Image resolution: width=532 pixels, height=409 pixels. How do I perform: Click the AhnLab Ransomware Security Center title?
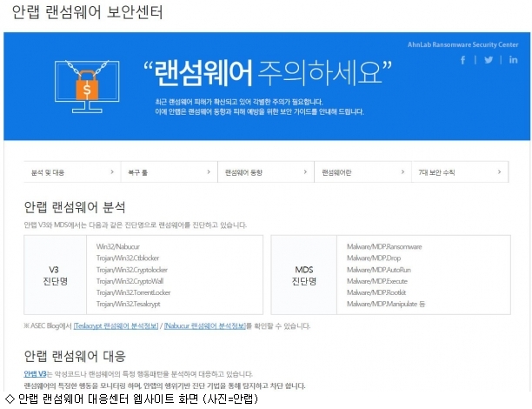pyautogui.click(x=462, y=44)
